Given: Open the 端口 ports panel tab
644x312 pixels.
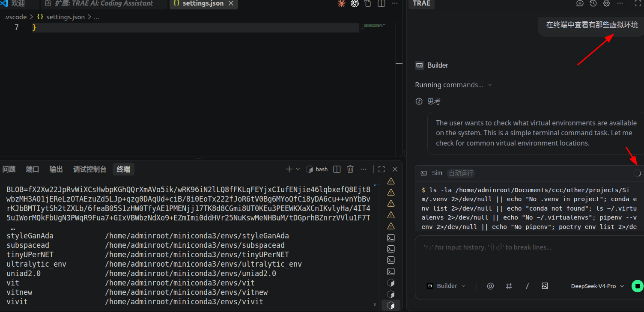Looking at the screenshot, I should point(33,169).
